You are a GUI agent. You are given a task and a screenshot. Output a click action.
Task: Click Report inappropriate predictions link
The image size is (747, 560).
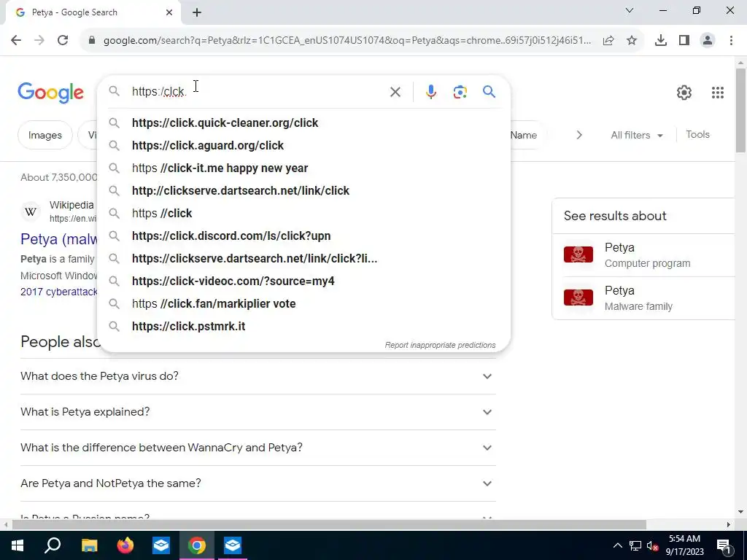[440, 345]
